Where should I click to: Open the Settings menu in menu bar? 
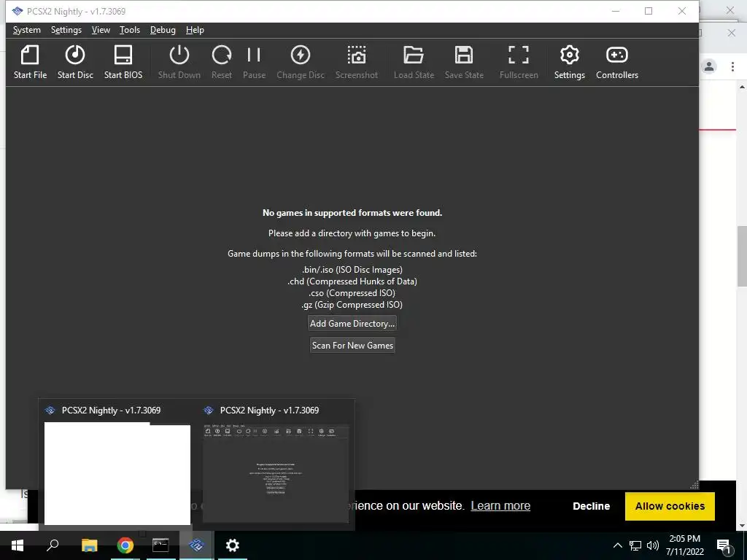[x=66, y=30]
